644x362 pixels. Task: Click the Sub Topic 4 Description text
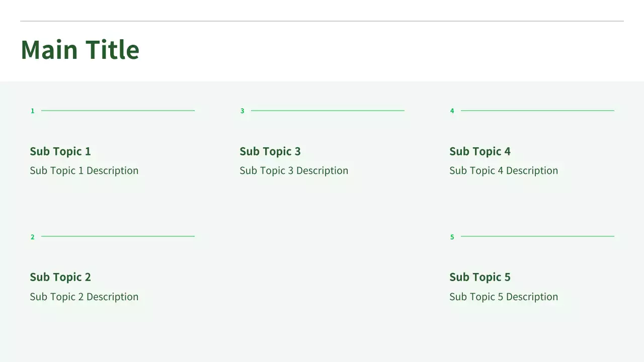tap(504, 170)
